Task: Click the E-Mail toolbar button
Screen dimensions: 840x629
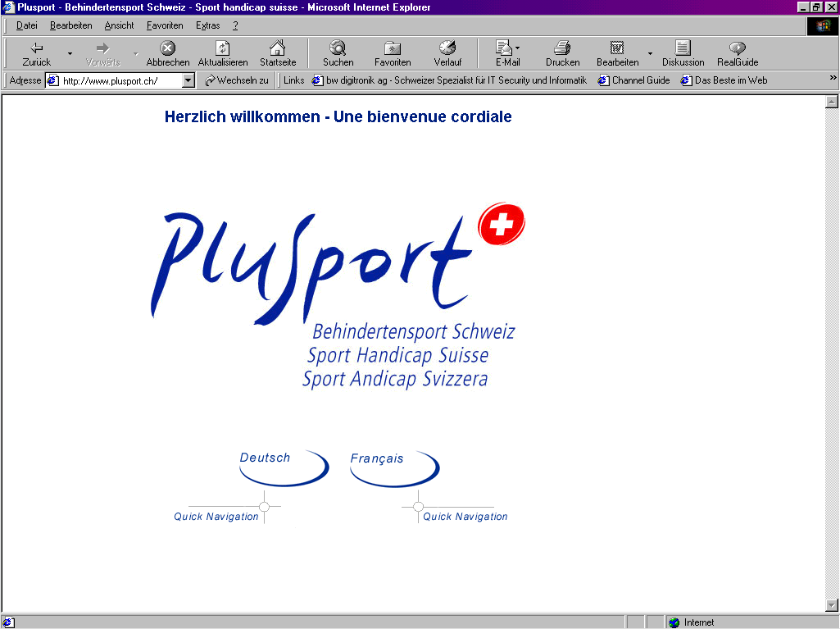Action: [x=507, y=53]
